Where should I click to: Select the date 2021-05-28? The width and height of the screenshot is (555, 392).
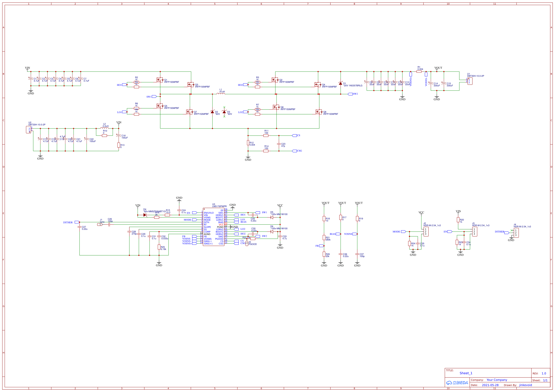point(490,385)
